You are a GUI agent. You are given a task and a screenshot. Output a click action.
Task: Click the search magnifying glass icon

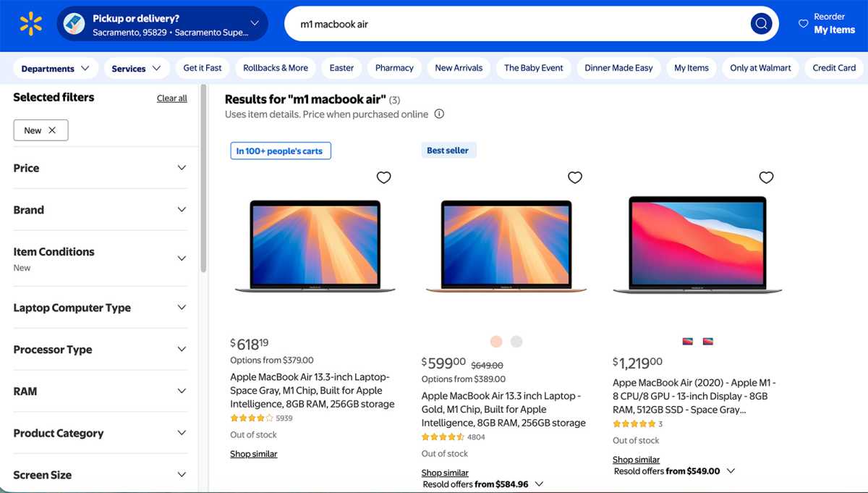(761, 23)
